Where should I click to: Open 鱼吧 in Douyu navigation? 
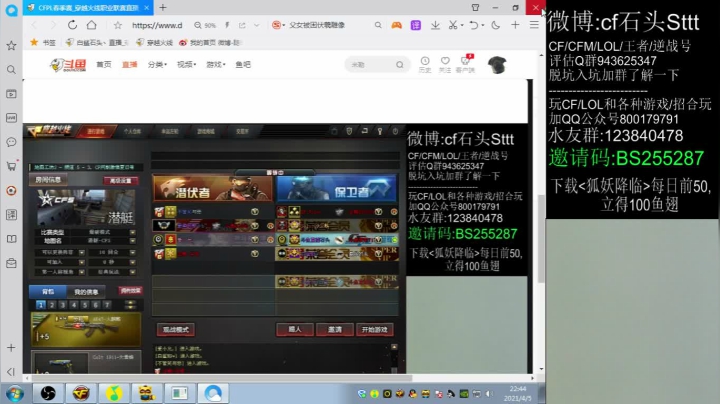coord(243,64)
